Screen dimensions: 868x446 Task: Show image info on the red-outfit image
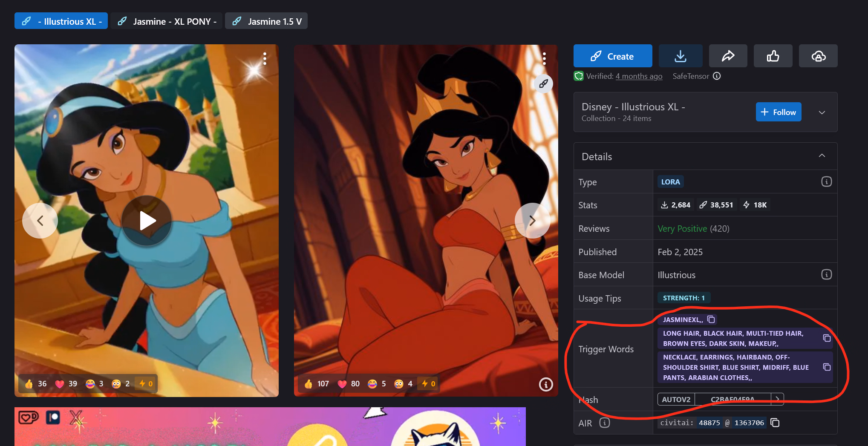545,384
